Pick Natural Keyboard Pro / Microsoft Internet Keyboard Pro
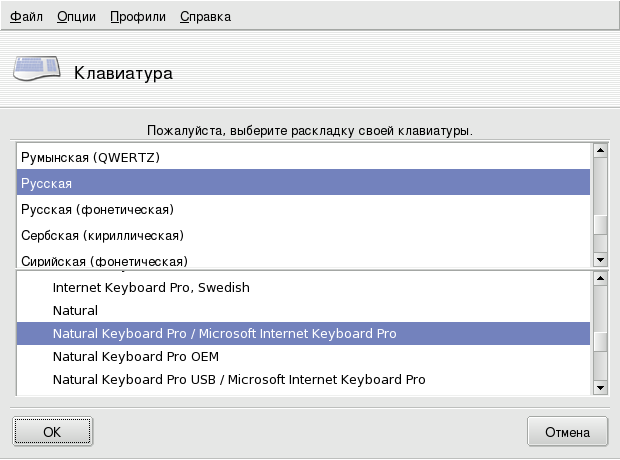Image resolution: width=620 pixels, height=460 pixels. coord(225,333)
